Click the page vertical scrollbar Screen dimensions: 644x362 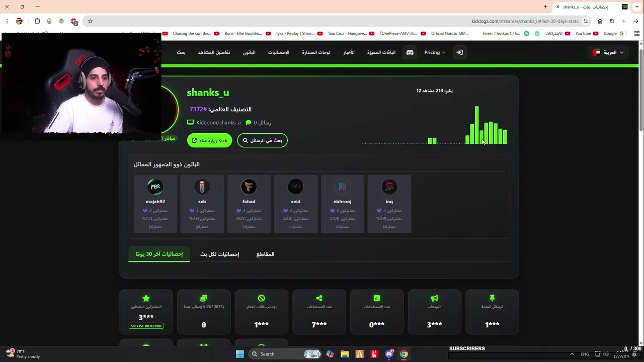coord(641,90)
